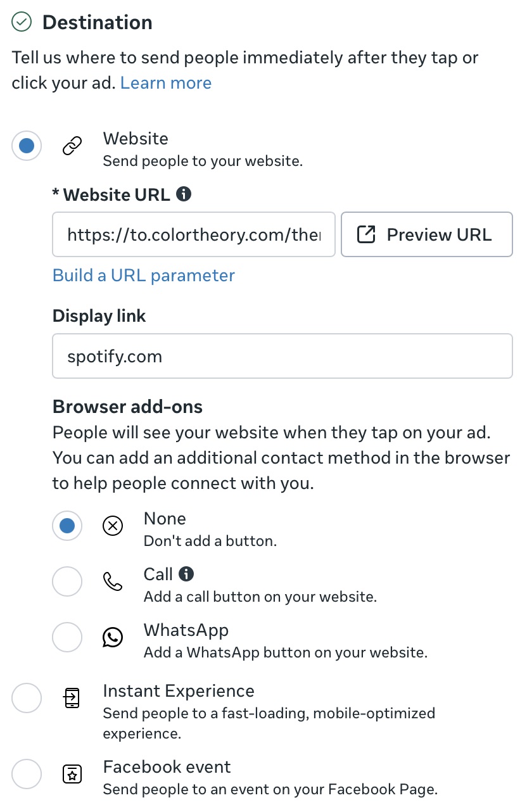Click the Display link field showing spotify.com

tap(283, 356)
